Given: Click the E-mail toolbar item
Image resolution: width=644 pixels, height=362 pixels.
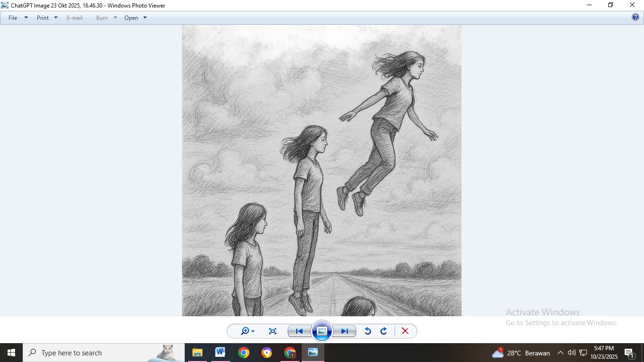Looking at the screenshot, I should coord(74,18).
